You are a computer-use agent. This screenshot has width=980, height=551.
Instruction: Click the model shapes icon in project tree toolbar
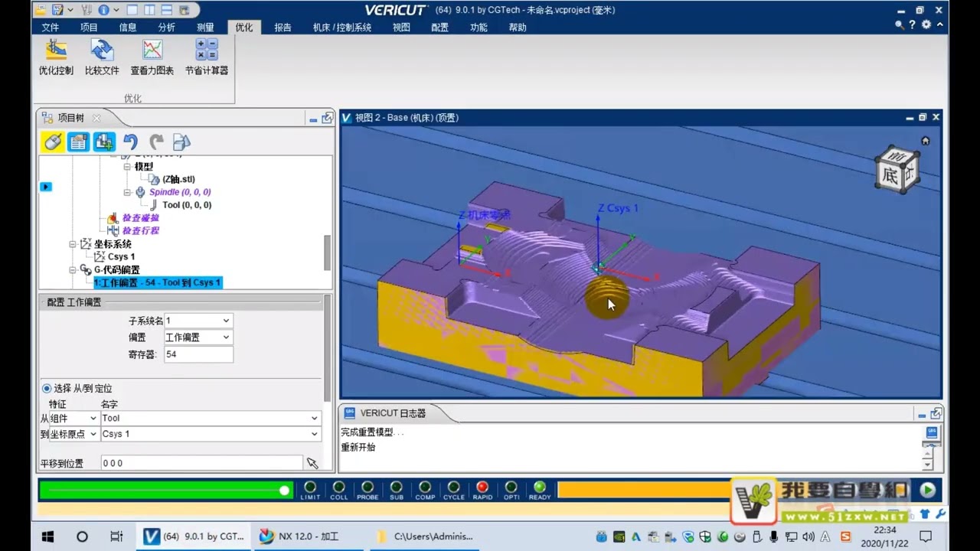coord(181,142)
